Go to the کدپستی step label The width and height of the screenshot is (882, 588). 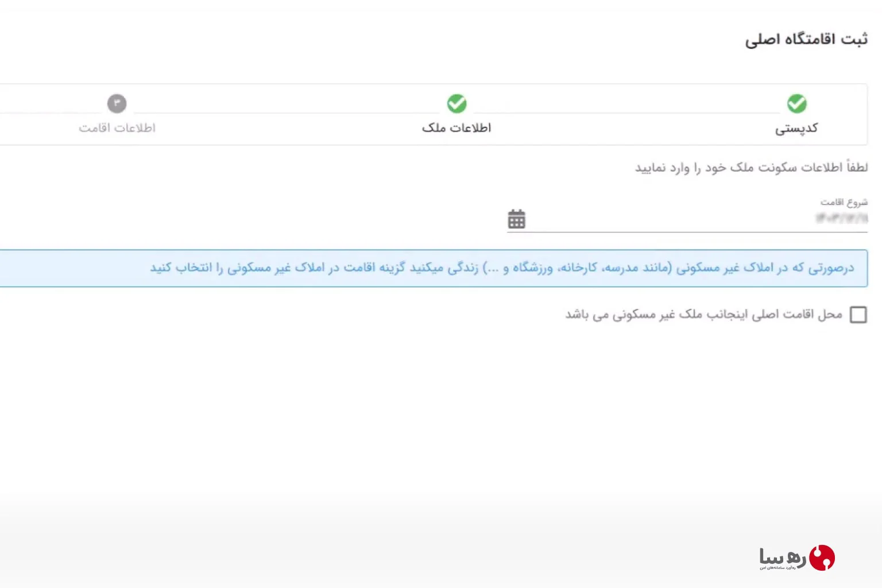coord(796,128)
